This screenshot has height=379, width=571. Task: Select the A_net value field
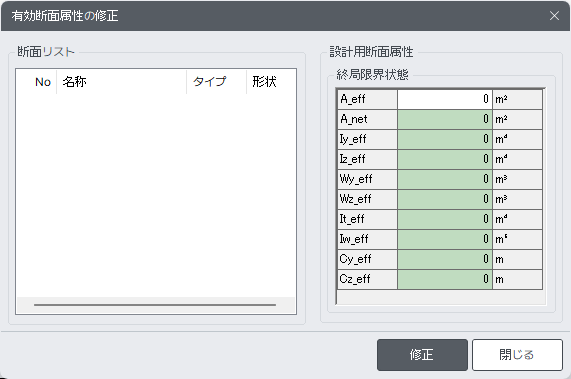(445, 119)
